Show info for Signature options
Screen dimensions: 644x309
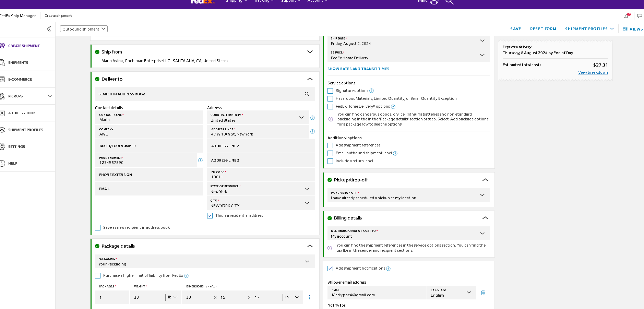click(371, 91)
